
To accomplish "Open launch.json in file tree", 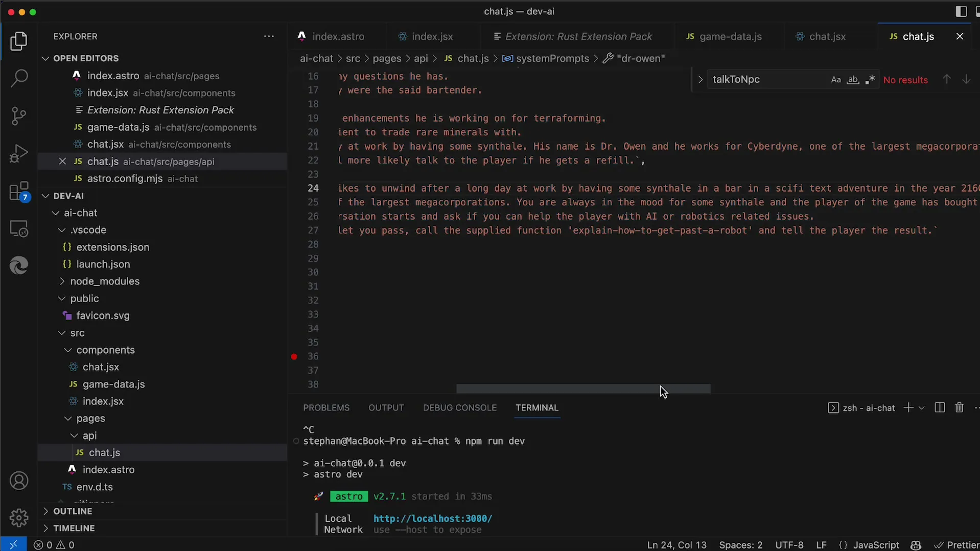I will point(103,264).
